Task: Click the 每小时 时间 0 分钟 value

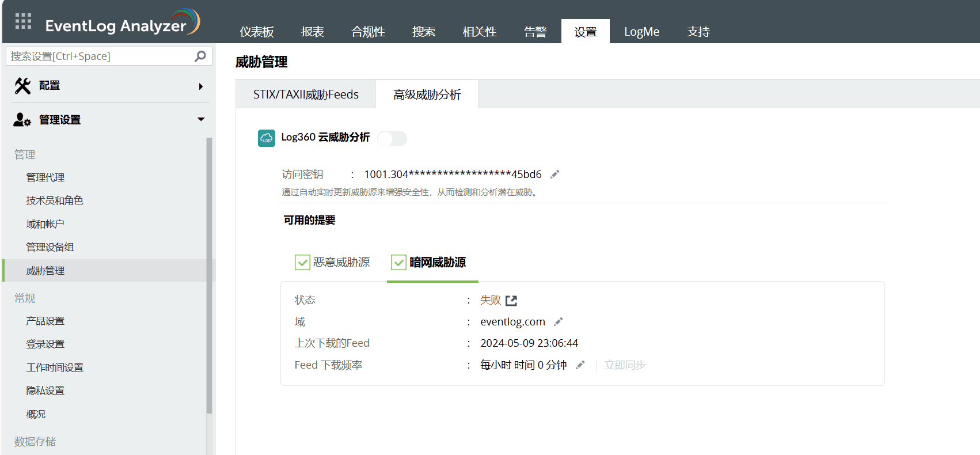Action: (523, 365)
